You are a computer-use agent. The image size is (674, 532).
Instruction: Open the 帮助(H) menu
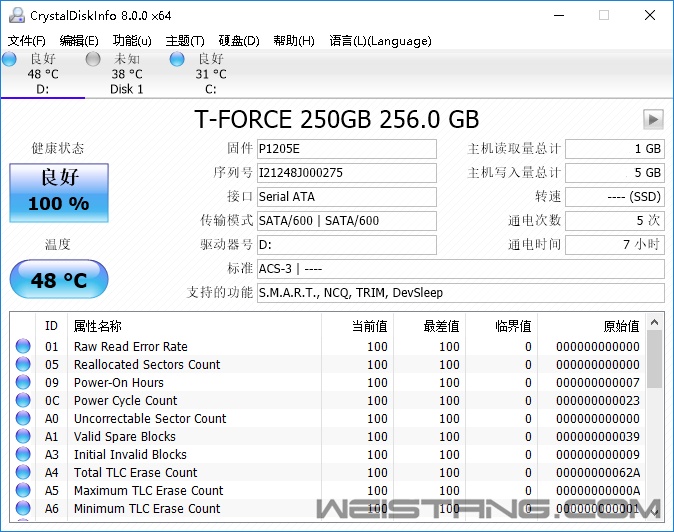pos(294,41)
